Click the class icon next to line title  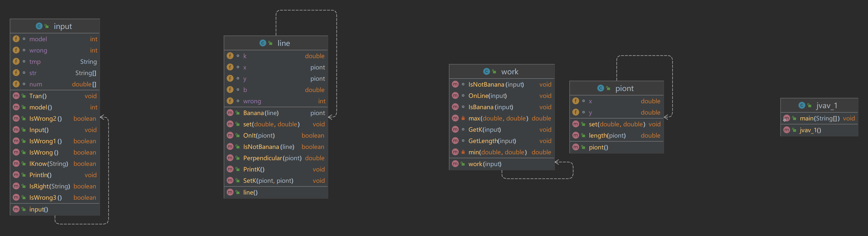tap(263, 43)
